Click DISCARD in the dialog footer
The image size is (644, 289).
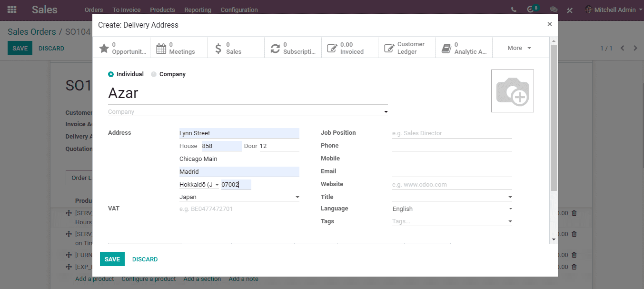145,259
